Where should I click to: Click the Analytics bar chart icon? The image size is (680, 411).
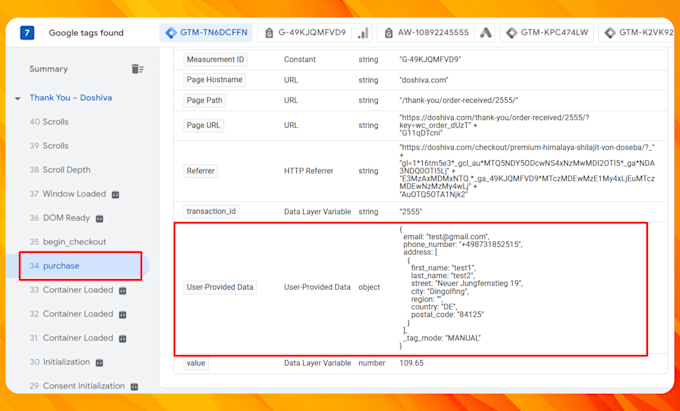(x=363, y=33)
